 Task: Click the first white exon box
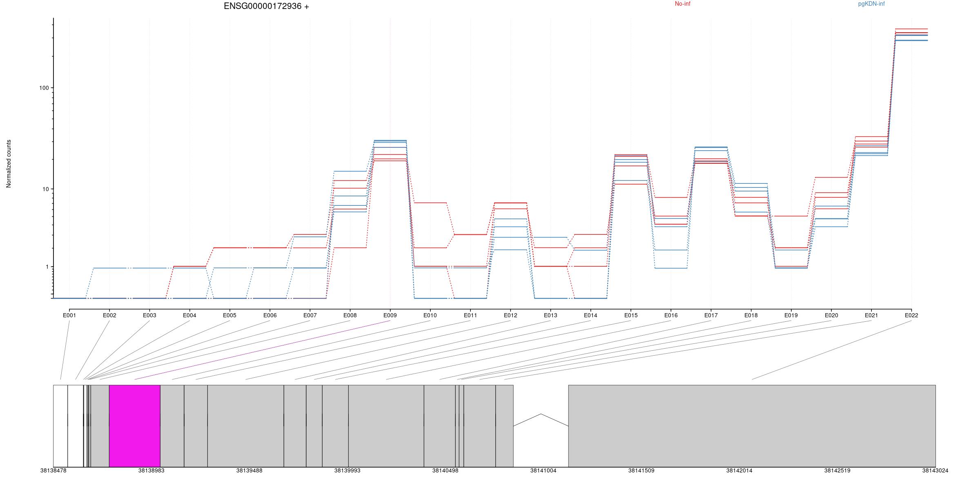click(x=60, y=426)
